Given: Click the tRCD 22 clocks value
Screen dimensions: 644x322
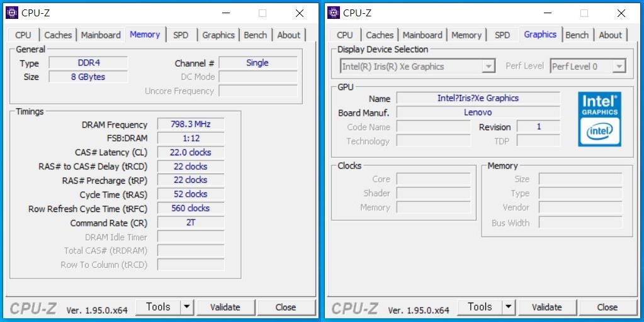Looking at the screenshot, I should coord(191,167).
